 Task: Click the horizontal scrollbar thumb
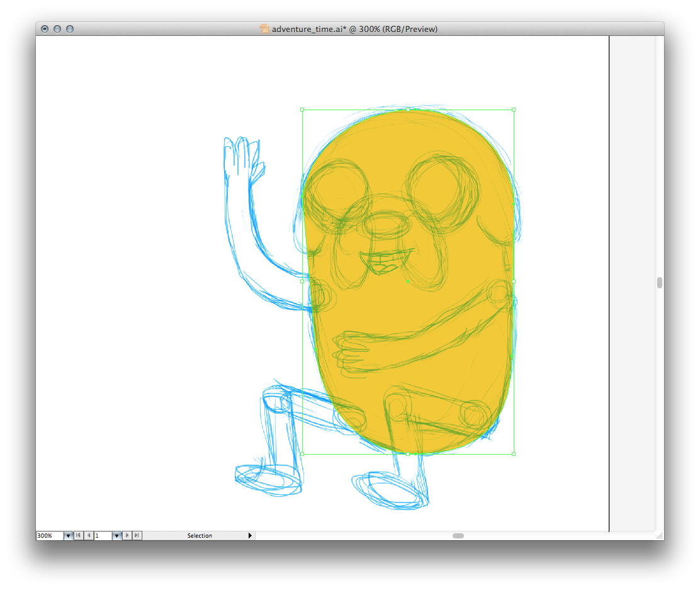click(458, 535)
